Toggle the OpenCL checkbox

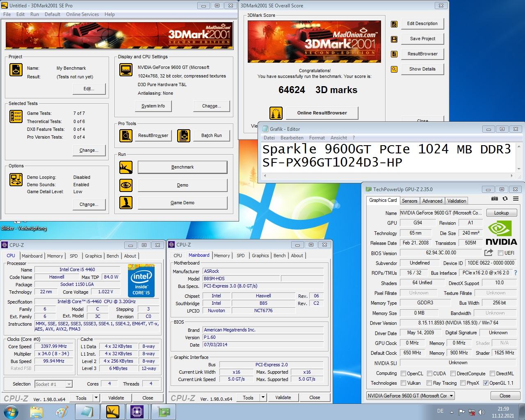(x=404, y=374)
